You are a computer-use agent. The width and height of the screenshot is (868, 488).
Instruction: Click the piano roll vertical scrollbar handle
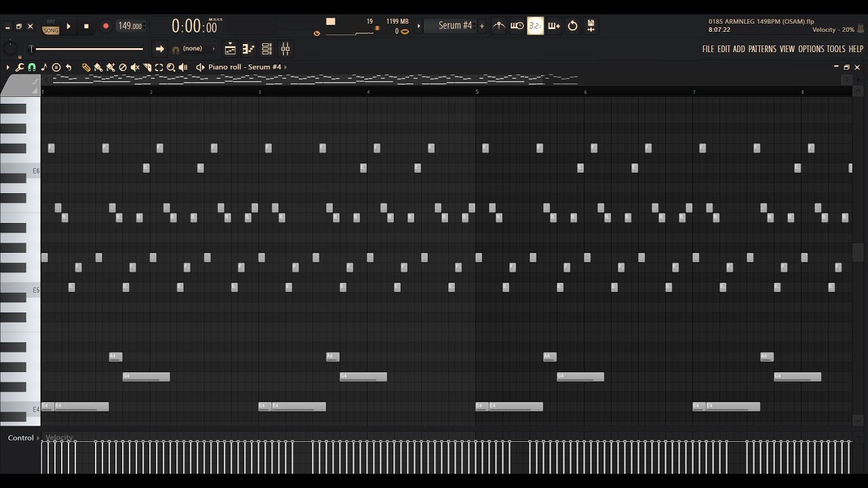pos(858,251)
